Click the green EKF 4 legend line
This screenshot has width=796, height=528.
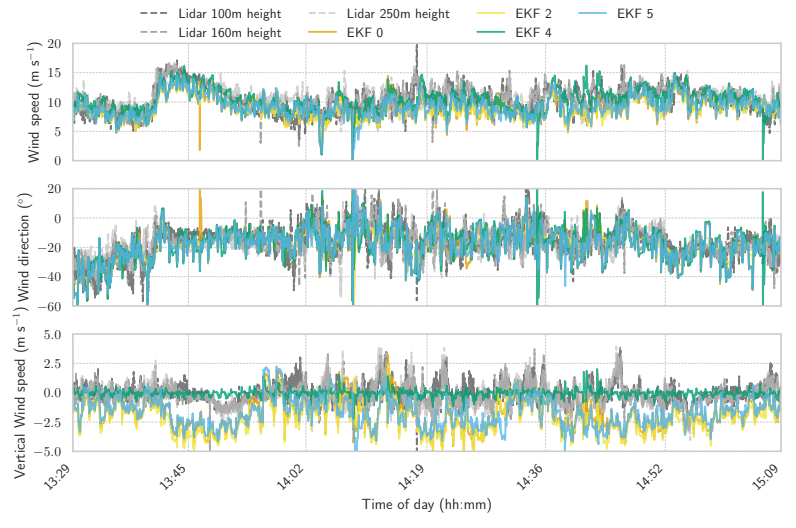tap(495, 32)
